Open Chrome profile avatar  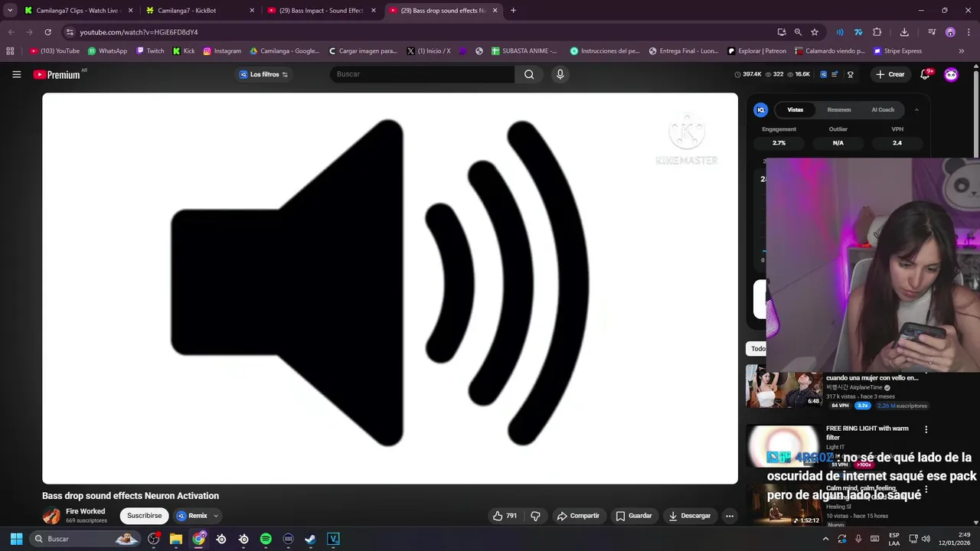pyautogui.click(x=950, y=32)
